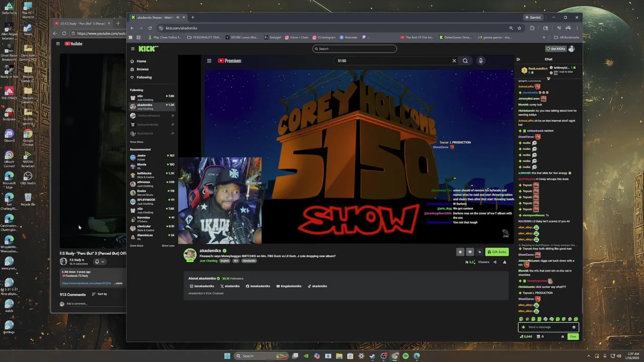The width and height of the screenshot is (644, 362).
Task: Click in-stream YouTube voice search microphone
Action: [480, 61]
